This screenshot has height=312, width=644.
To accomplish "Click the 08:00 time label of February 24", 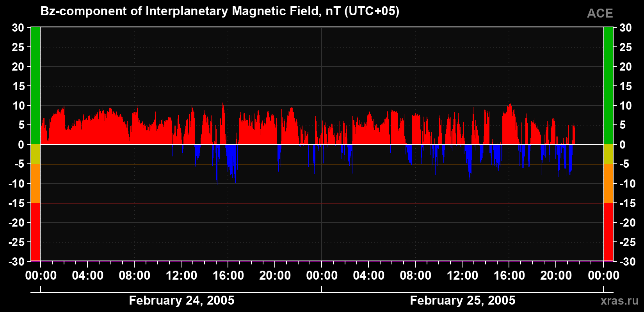I will coord(135,275).
